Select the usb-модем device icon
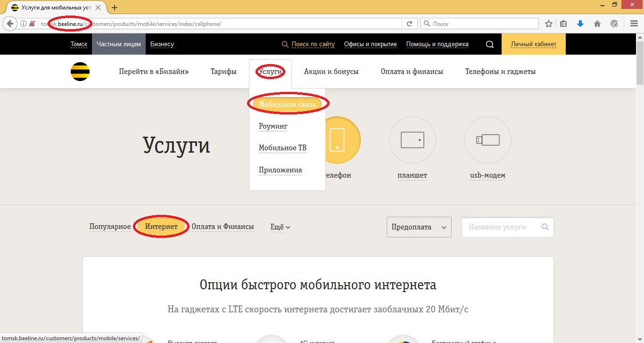 (487, 140)
